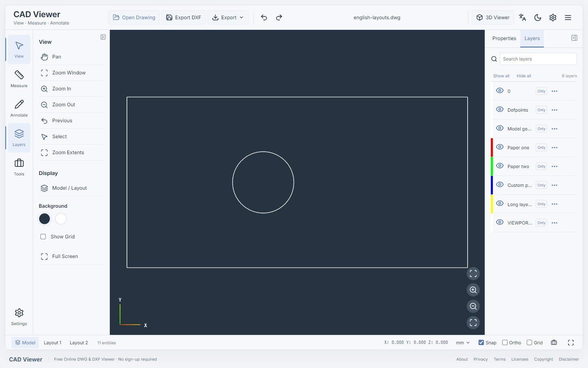
Task: Open the mm units dropdown
Action: [463, 343]
